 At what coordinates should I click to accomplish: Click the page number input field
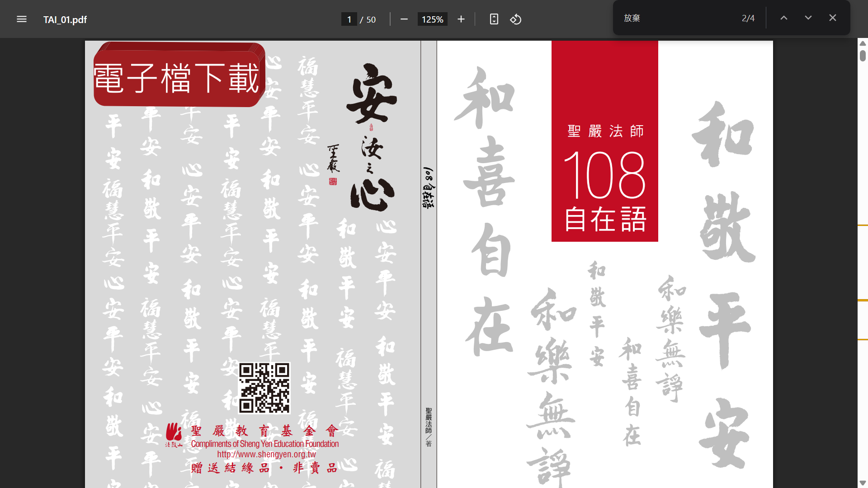349,19
